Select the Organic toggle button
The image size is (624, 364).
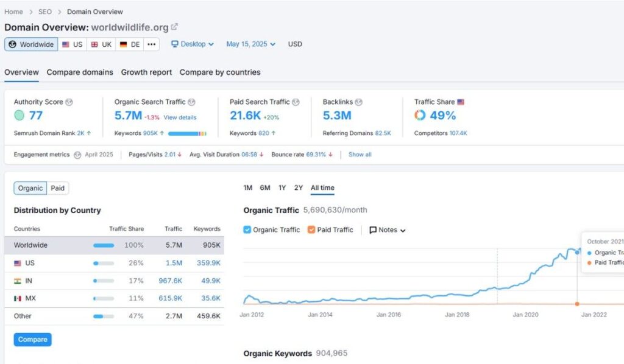[30, 188]
